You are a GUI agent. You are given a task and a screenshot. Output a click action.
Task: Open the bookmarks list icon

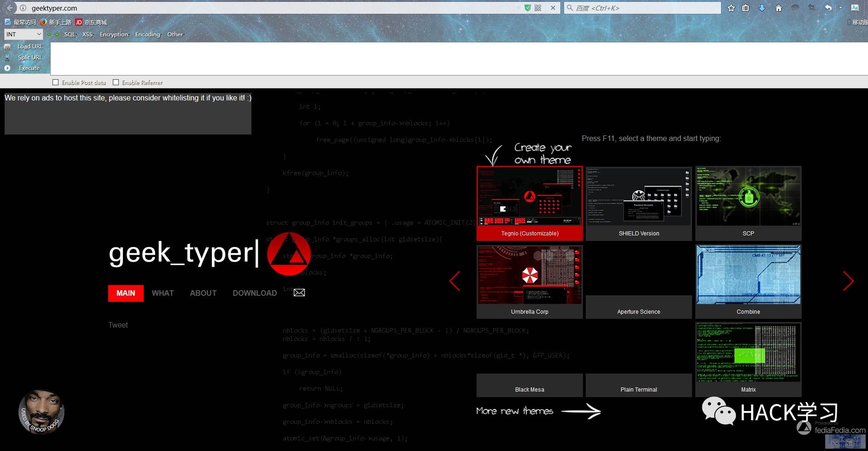(x=746, y=8)
